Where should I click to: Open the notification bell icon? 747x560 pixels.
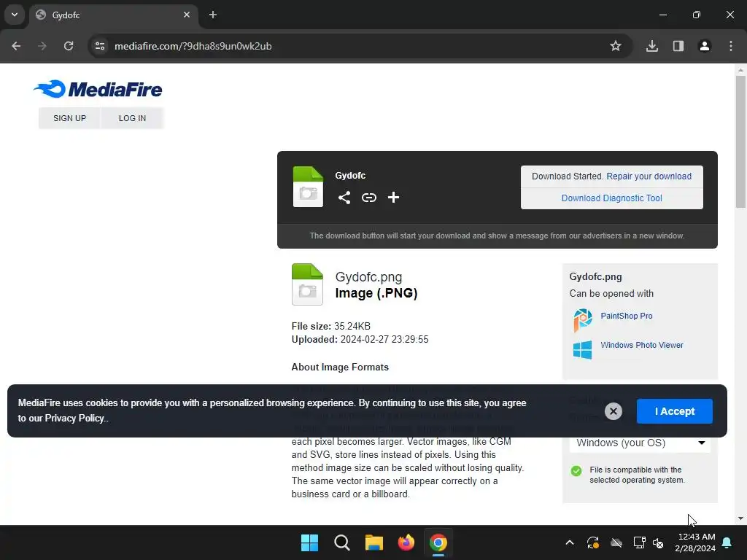point(727,542)
